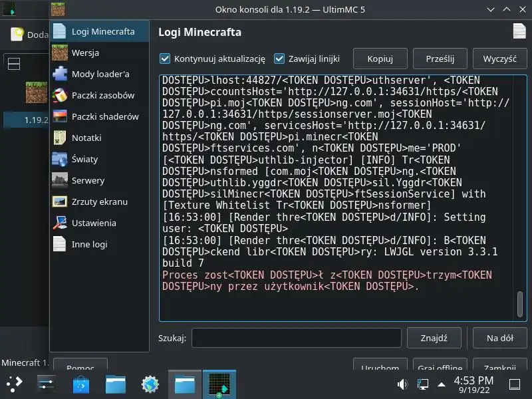Click the grass block icon beside Wersja

pos(60,53)
